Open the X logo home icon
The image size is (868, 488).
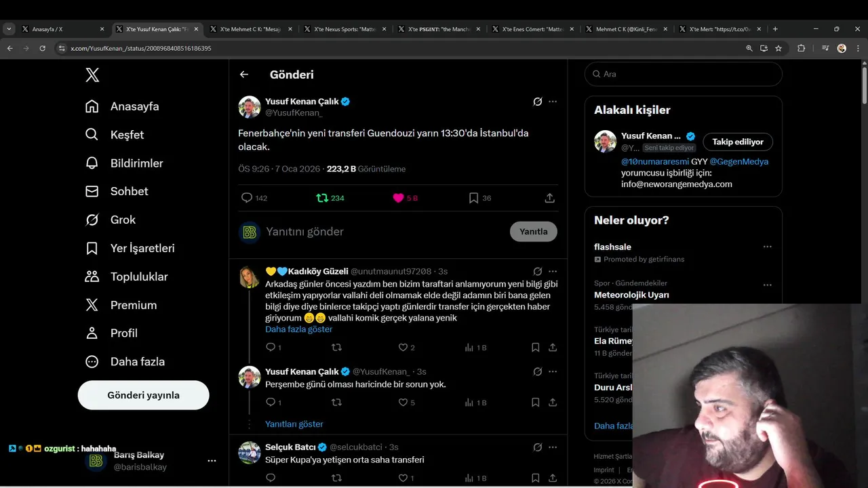92,75
